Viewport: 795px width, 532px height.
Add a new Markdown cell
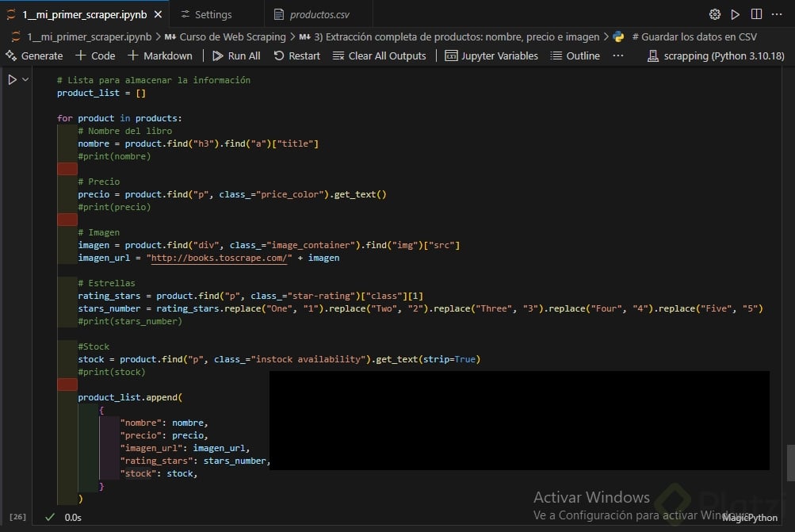(159, 55)
